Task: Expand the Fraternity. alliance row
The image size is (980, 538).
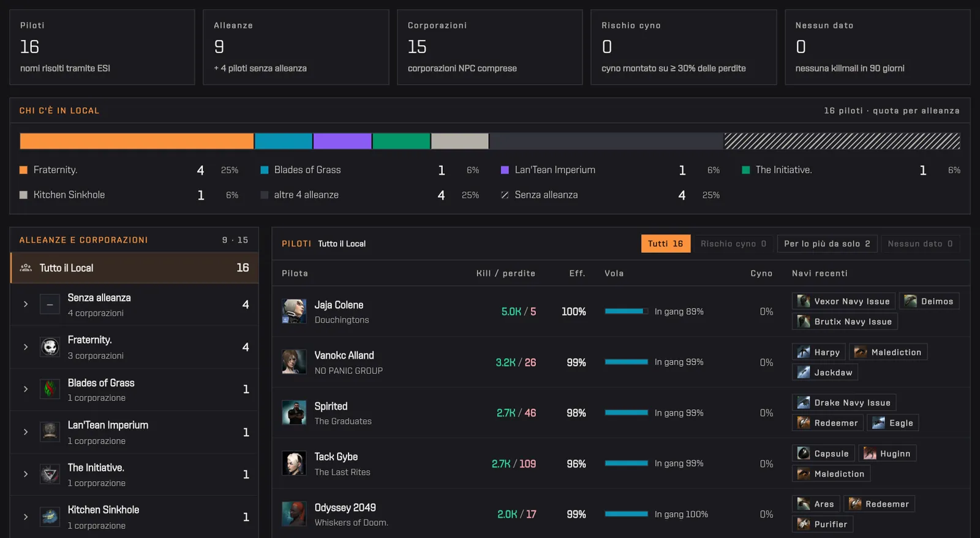Action: (26, 347)
